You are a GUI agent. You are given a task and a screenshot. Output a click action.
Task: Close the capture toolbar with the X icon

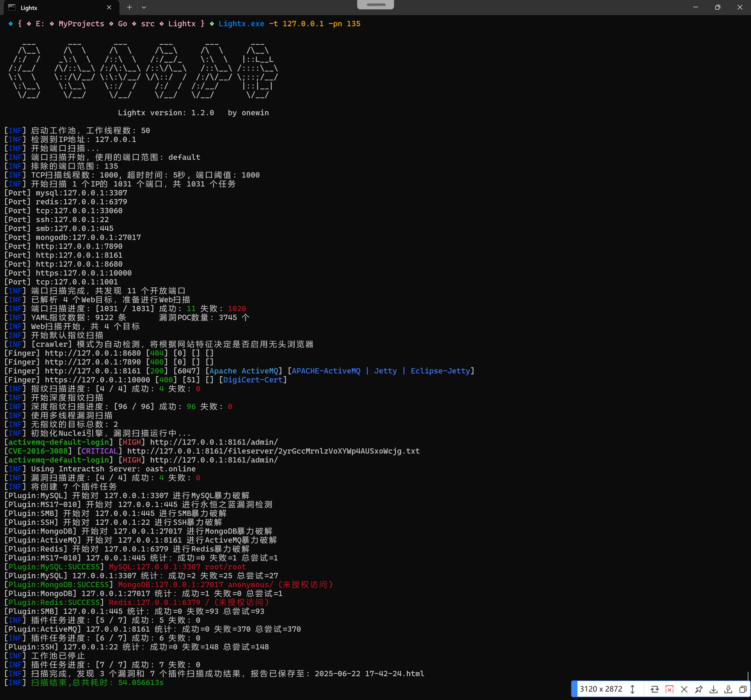[x=684, y=689]
